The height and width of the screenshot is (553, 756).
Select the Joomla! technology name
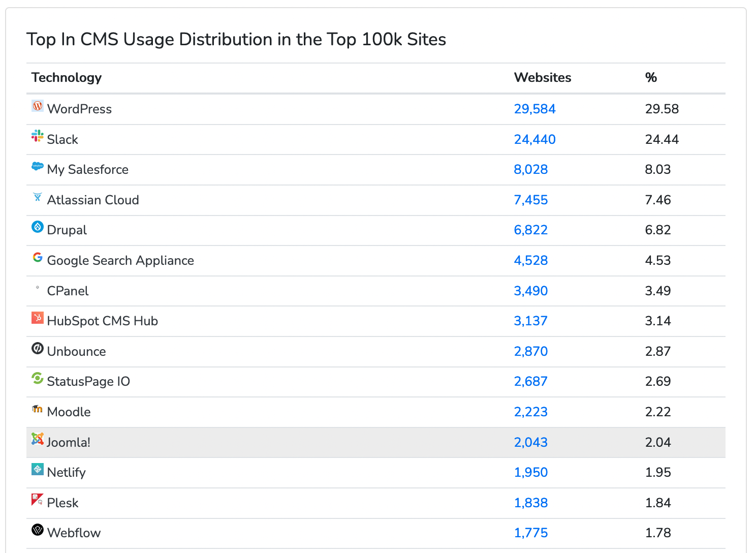point(69,442)
